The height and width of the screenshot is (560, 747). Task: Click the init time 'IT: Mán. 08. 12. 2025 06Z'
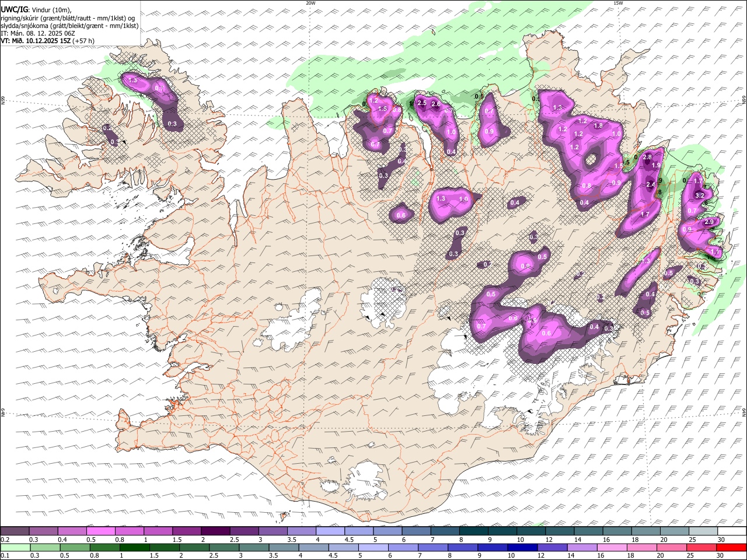coord(38,33)
